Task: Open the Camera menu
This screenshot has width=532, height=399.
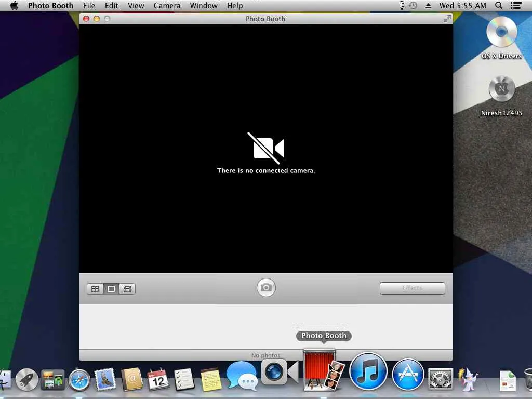Action: pyautogui.click(x=167, y=5)
